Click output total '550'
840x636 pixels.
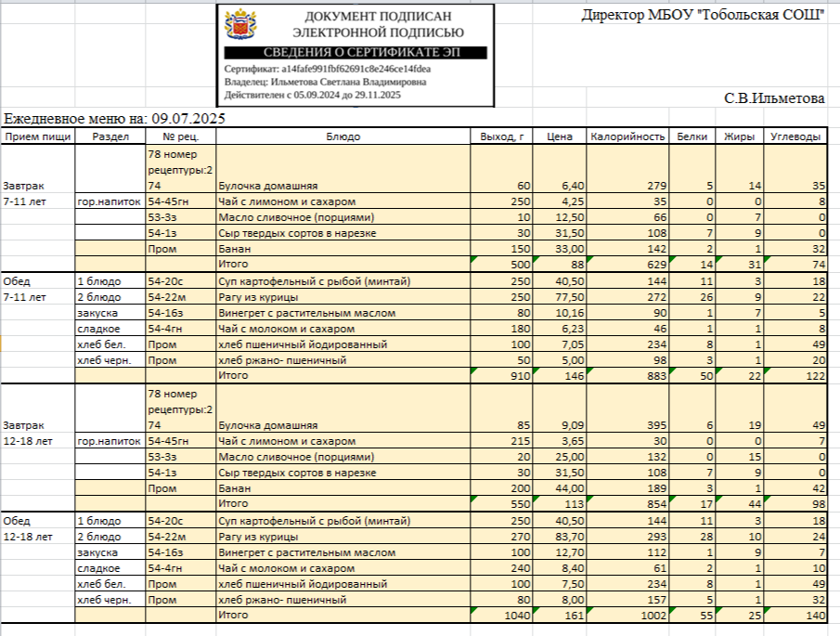pos(502,503)
